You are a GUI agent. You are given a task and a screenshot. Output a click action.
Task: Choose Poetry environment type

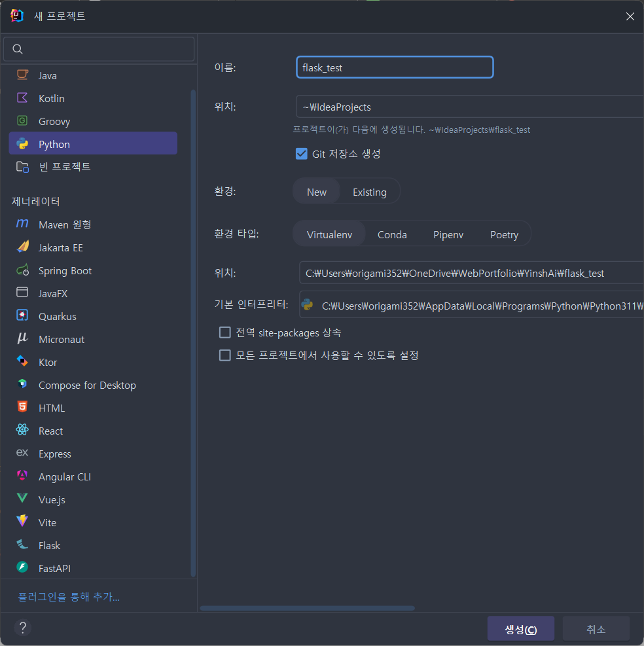pyautogui.click(x=504, y=234)
